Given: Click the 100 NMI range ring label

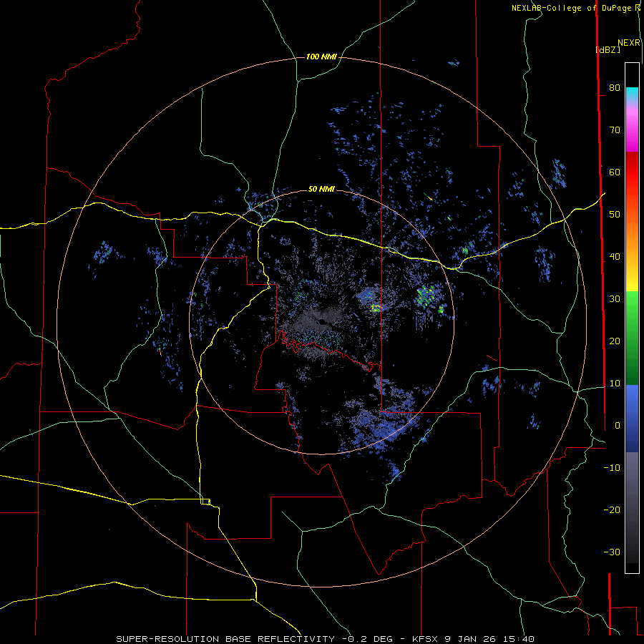Looking at the screenshot, I should (x=321, y=57).
